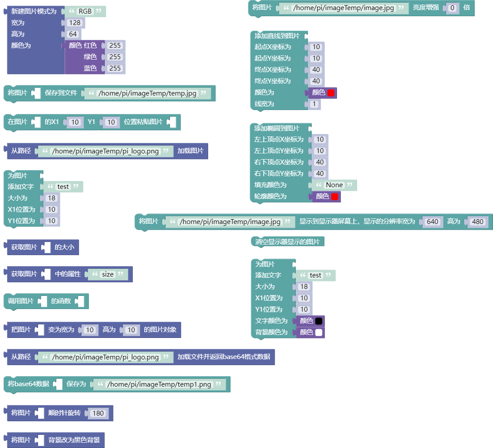Edit the green (绿色) value 255
493x448 pixels.
point(115,57)
